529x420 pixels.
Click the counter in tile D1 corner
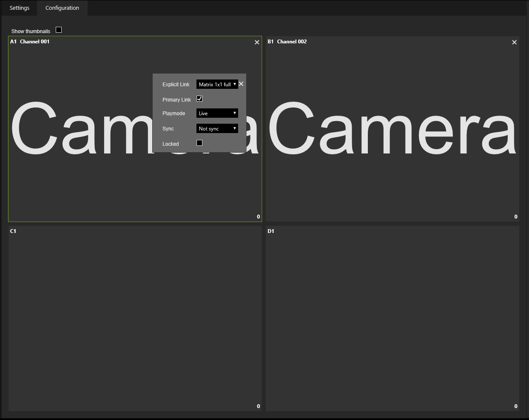516,406
